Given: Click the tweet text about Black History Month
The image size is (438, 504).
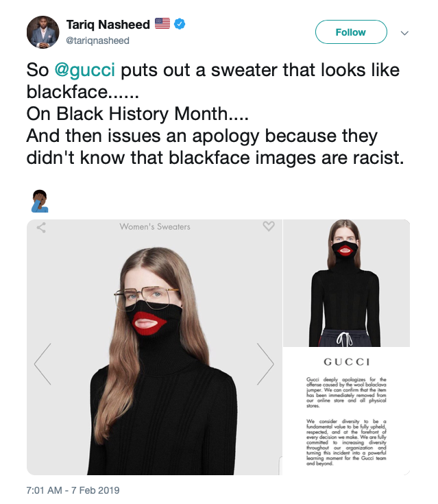Looking at the screenshot, I should [x=138, y=114].
